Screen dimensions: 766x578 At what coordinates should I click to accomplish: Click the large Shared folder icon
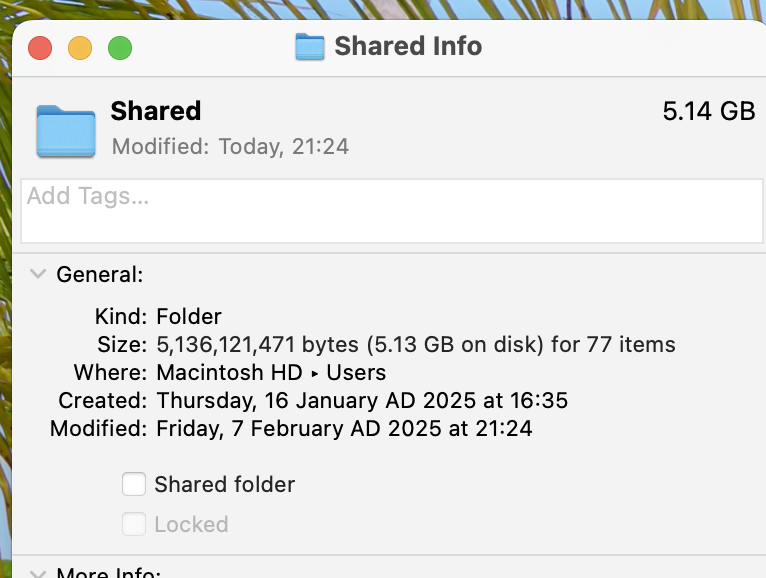tap(66, 131)
